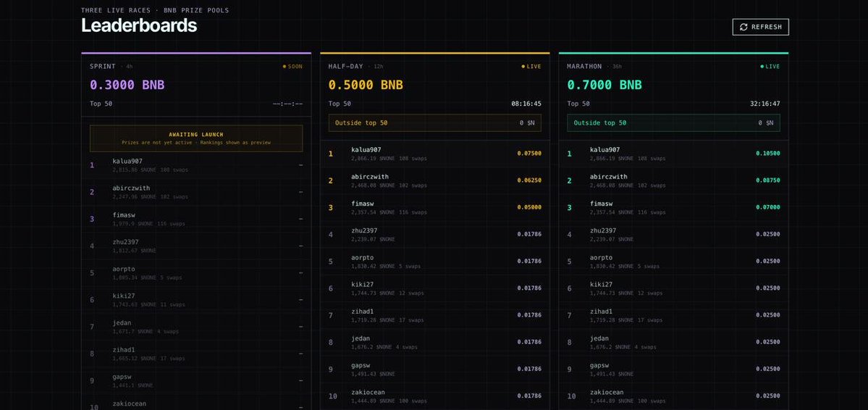Click the 0.08750 second-place prize

click(768, 180)
